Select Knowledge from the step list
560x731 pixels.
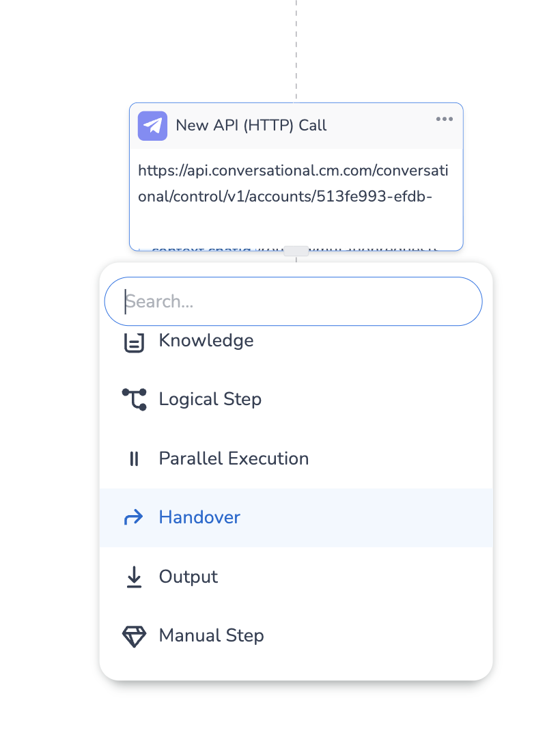pyautogui.click(x=206, y=340)
